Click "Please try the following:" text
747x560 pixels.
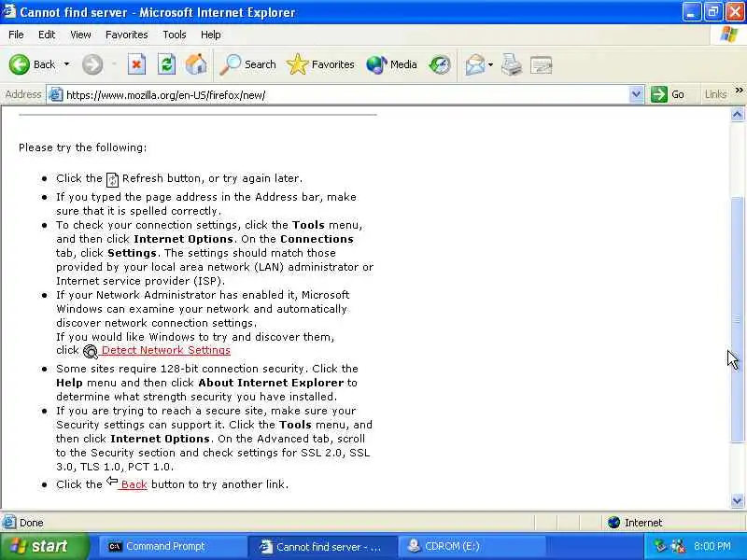(83, 147)
